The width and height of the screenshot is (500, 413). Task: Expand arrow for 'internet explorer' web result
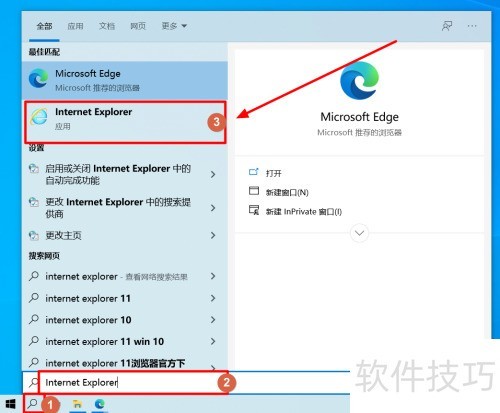[x=213, y=276]
